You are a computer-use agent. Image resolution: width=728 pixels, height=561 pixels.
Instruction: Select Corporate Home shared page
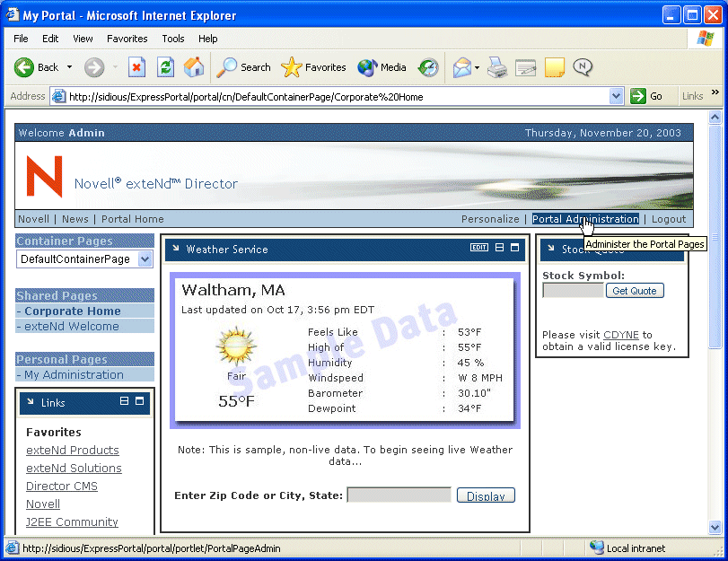click(x=73, y=311)
